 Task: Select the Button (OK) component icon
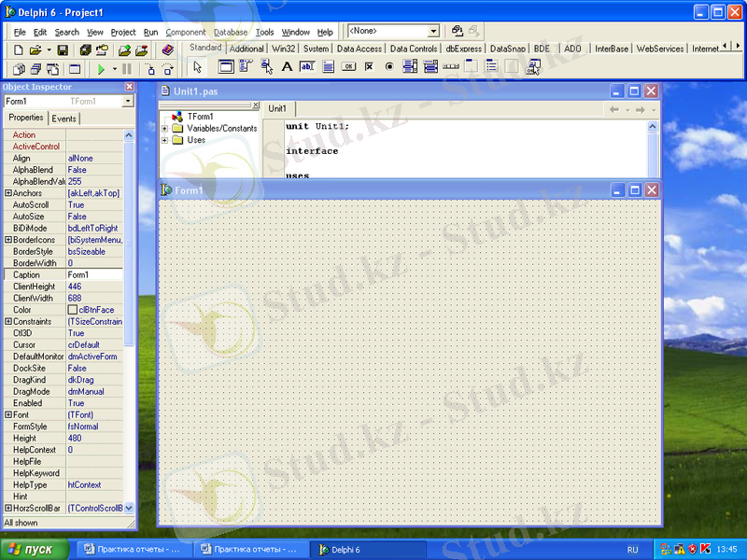[x=348, y=66]
